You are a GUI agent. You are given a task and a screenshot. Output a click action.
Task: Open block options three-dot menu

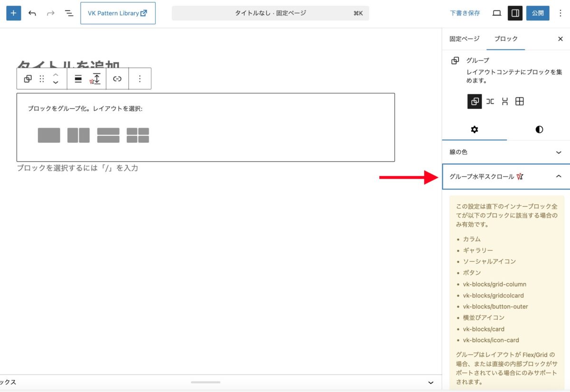140,79
